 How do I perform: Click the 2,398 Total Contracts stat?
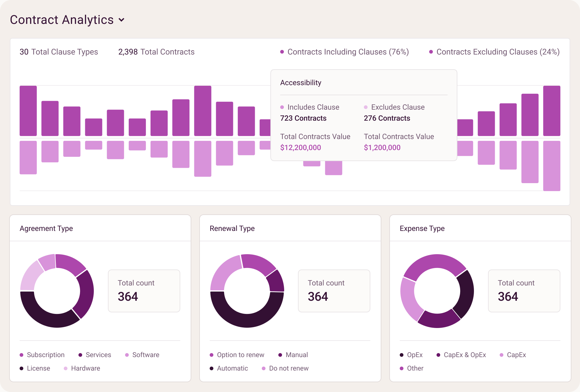pyautogui.click(x=156, y=52)
